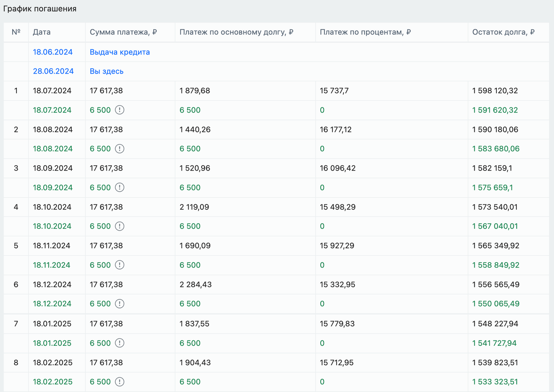Select green remaining debt 1 558 849,92
The image size is (554, 392).
click(x=496, y=265)
